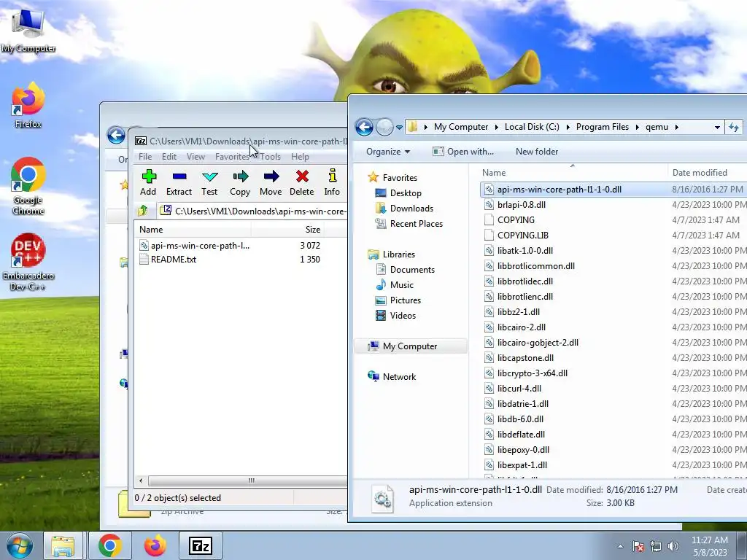Click the Action Center flag tray icon
This screenshot has width=747, height=560.
(x=638, y=545)
